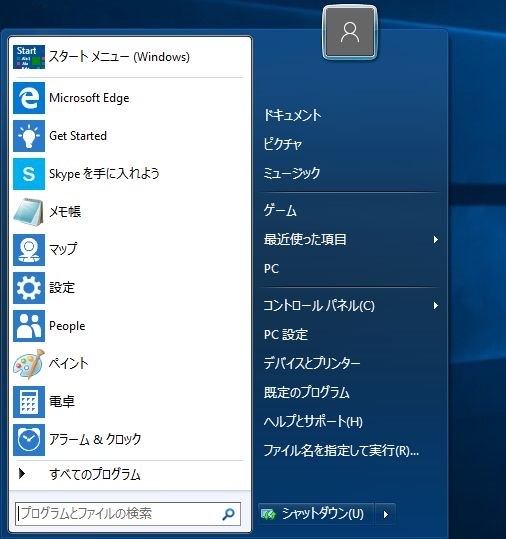The width and height of the screenshot is (506, 539).
Task: Expand the 最近使った項目 submenu arrow
Action: click(x=436, y=239)
